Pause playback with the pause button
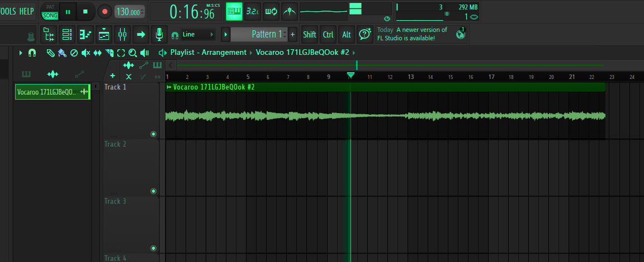Screen dimensions: 644x262 [x=68, y=12]
